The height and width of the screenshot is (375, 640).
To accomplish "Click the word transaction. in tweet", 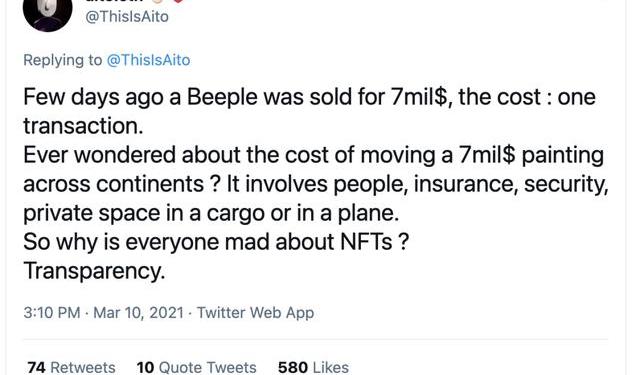I will coord(83,126).
